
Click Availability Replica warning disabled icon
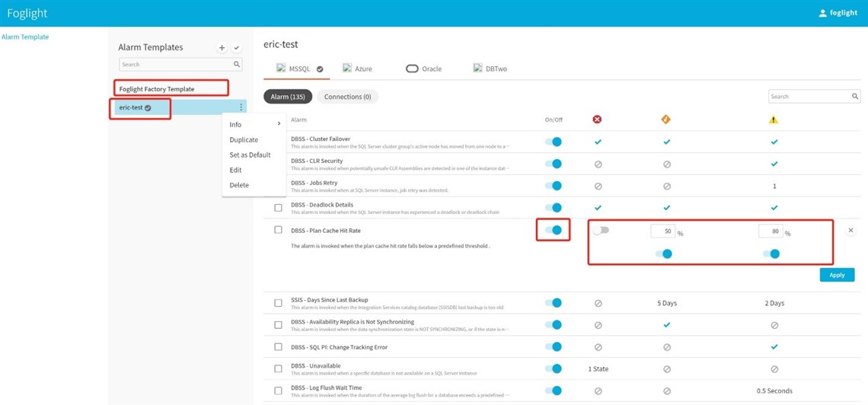(774, 325)
